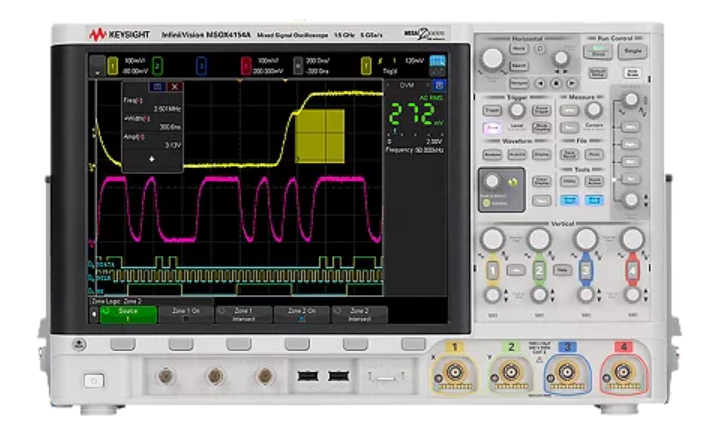Click the DVM panel right arrow

coord(428,85)
